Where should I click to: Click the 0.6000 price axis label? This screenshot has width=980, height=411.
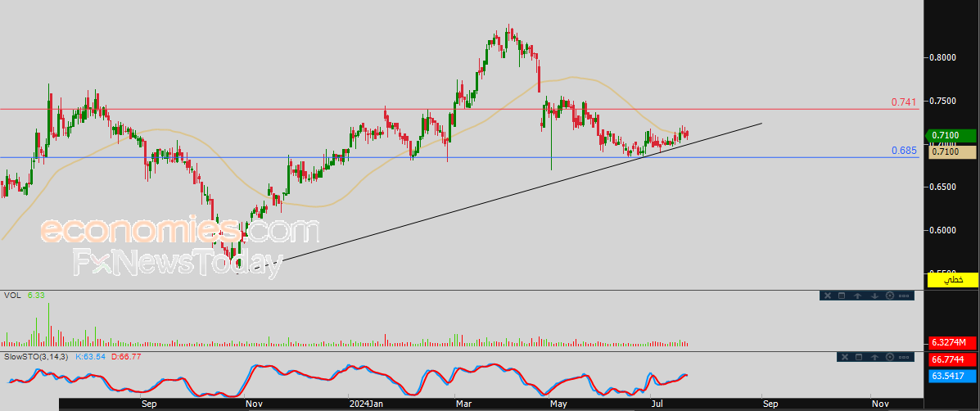[944, 230]
